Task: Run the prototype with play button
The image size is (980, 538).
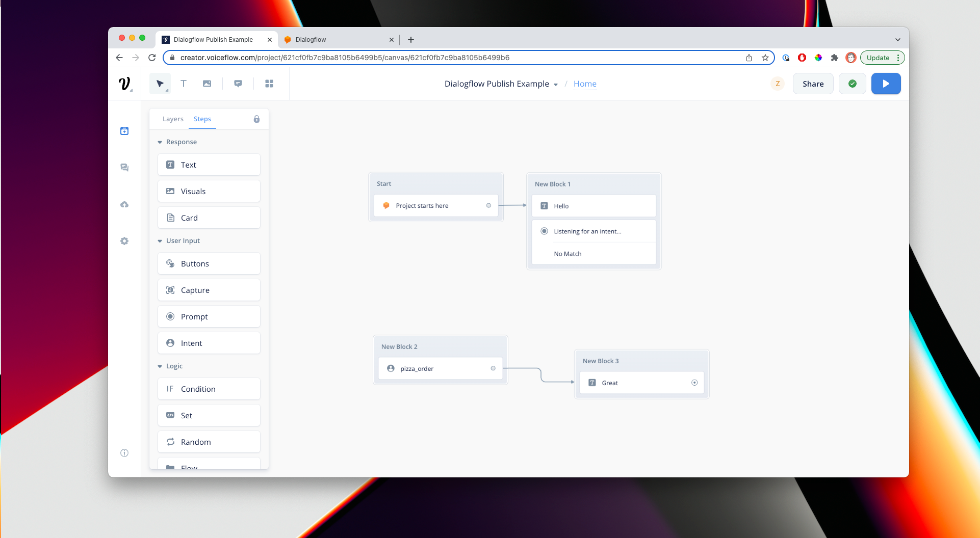Action: pyautogui.click(x=886, y=84)
